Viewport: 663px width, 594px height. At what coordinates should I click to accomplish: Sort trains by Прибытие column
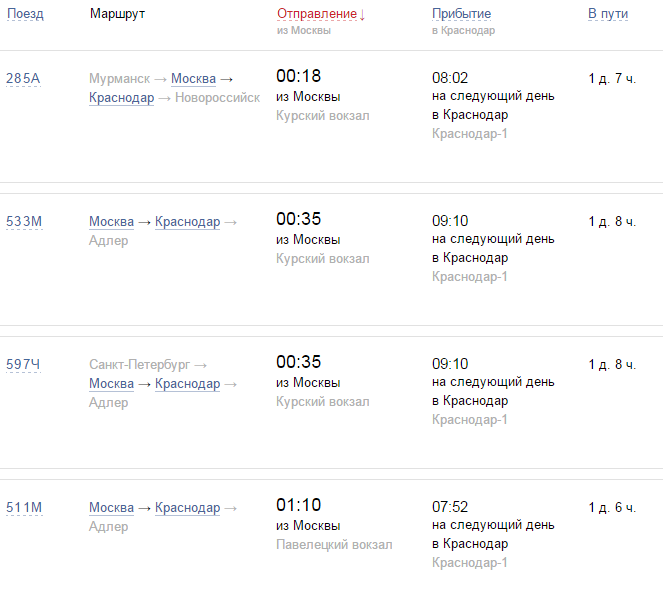(x=461, y=14)
